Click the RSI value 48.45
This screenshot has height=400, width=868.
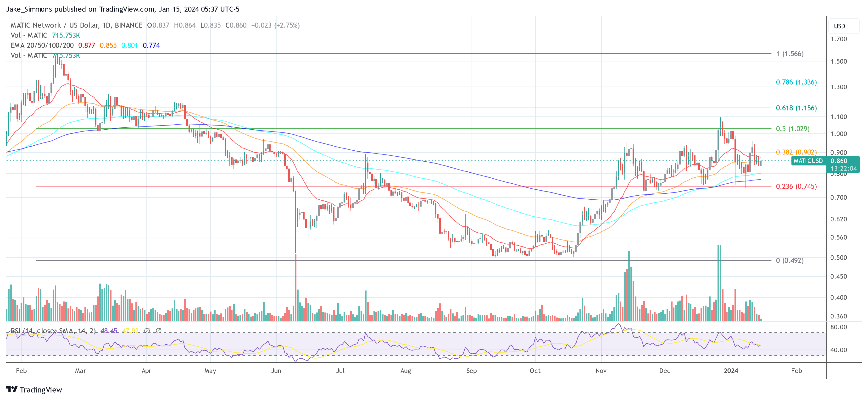(x=109, y=331)
